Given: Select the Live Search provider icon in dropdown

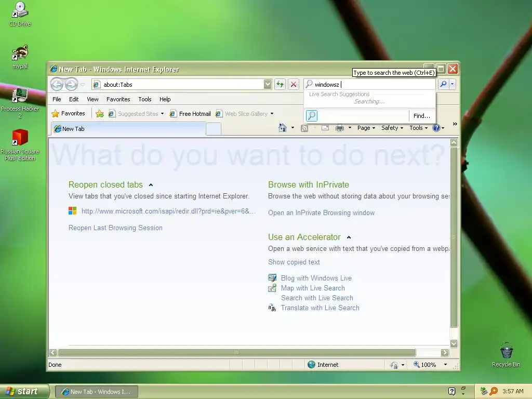Looking at the screenshot, I should pyautogui.click(x=312, y=116).
